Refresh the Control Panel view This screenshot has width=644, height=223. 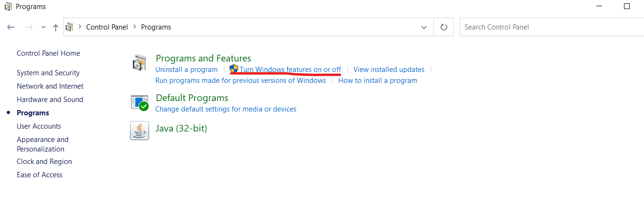coord(444,27)
